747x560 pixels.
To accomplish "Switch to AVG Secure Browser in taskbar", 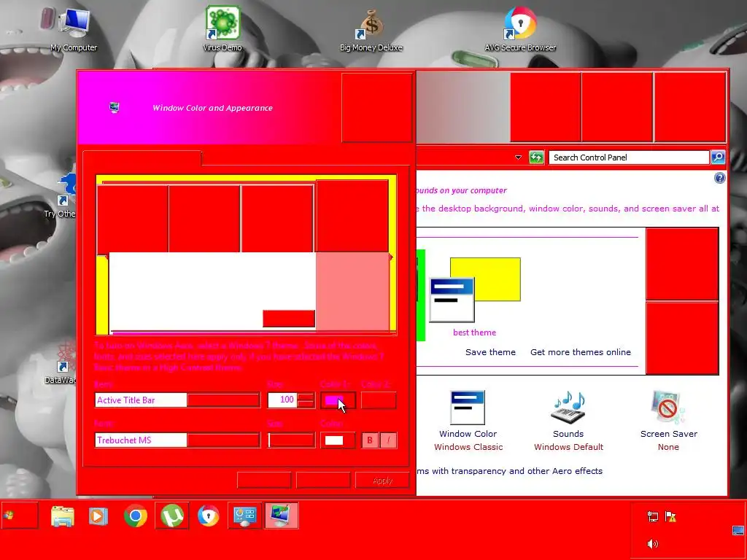I will coord(208,516).
